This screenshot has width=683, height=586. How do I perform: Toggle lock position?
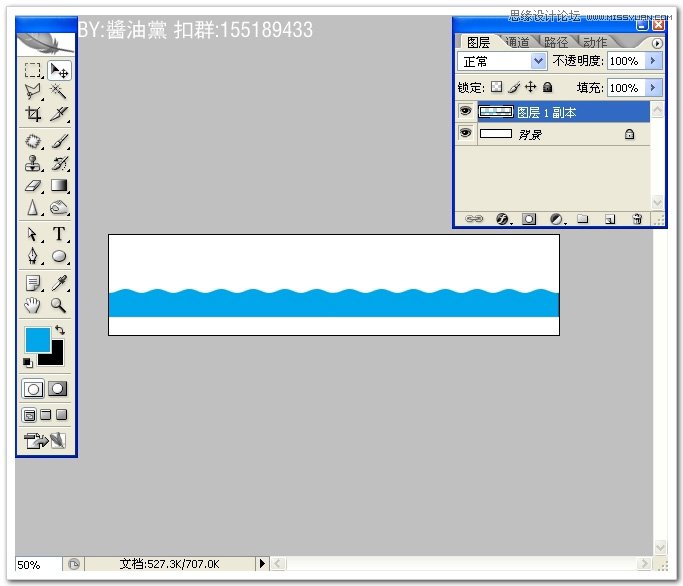pos(530,87)
